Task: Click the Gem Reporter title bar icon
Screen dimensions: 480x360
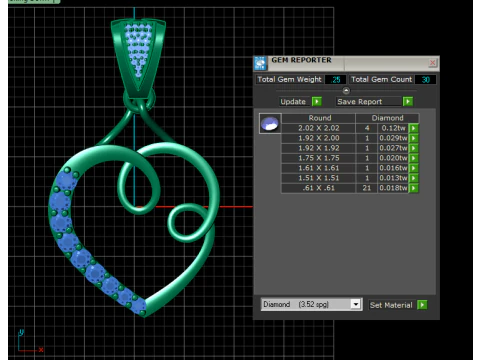Action: 260,63
